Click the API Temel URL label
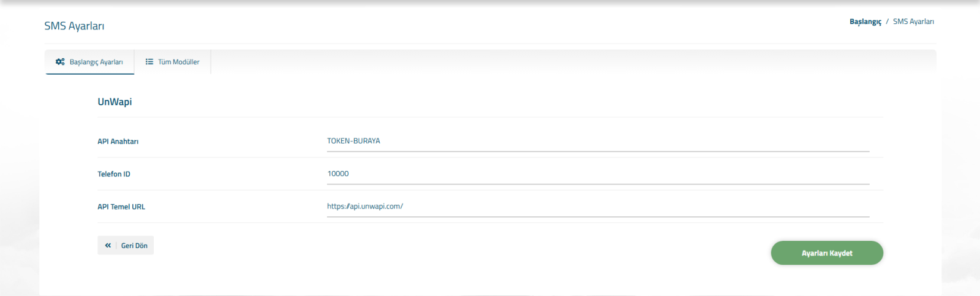The width and height of the screenshot is (980, 296). coord(121,207)
